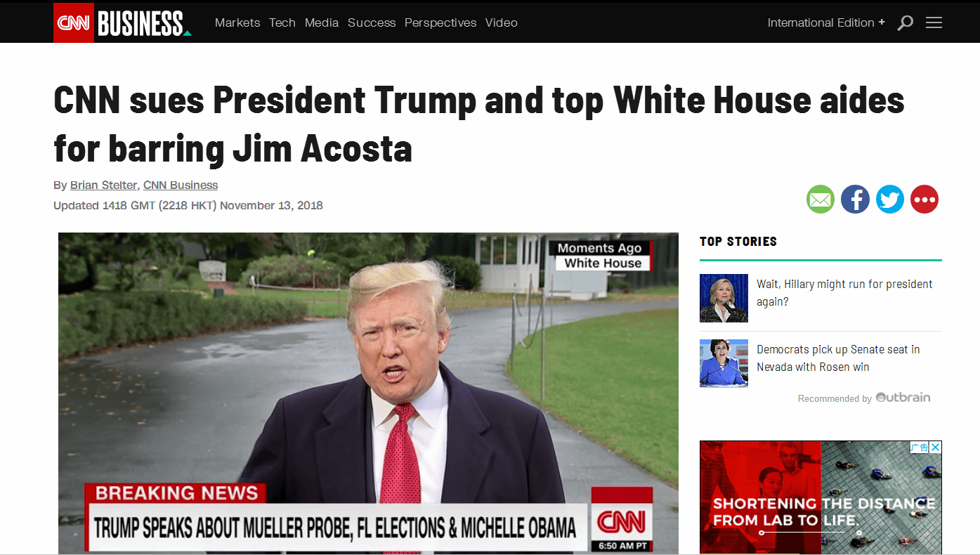
Task: Open the Media section
Action: click(x=322, y=22)
